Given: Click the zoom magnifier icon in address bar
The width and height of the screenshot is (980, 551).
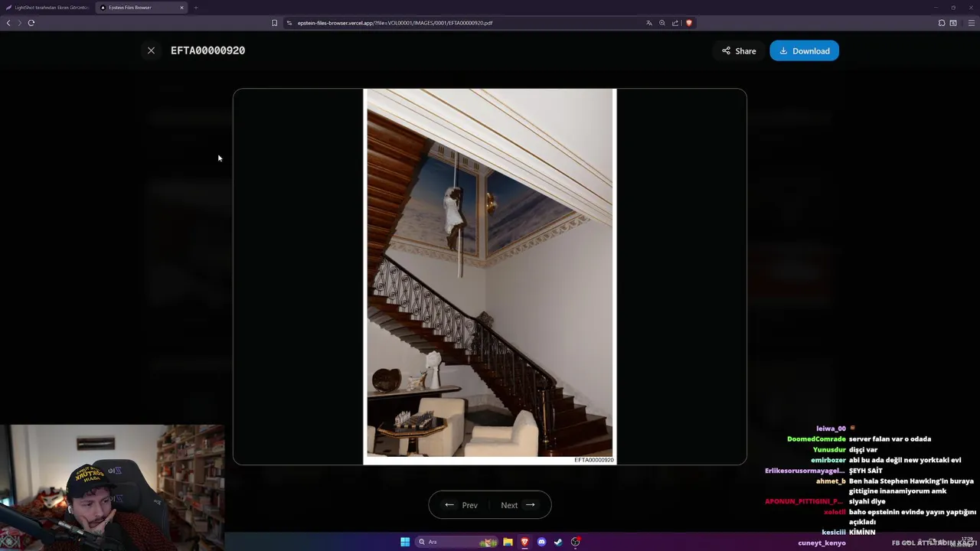Looking at the screenshot, I should tap(662, 23).
